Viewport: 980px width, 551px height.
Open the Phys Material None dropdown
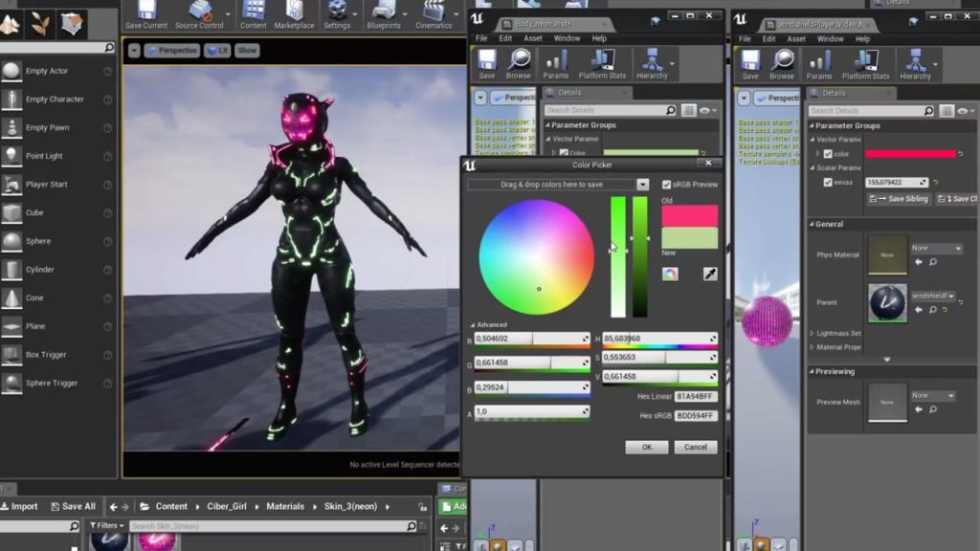point(936,249)
